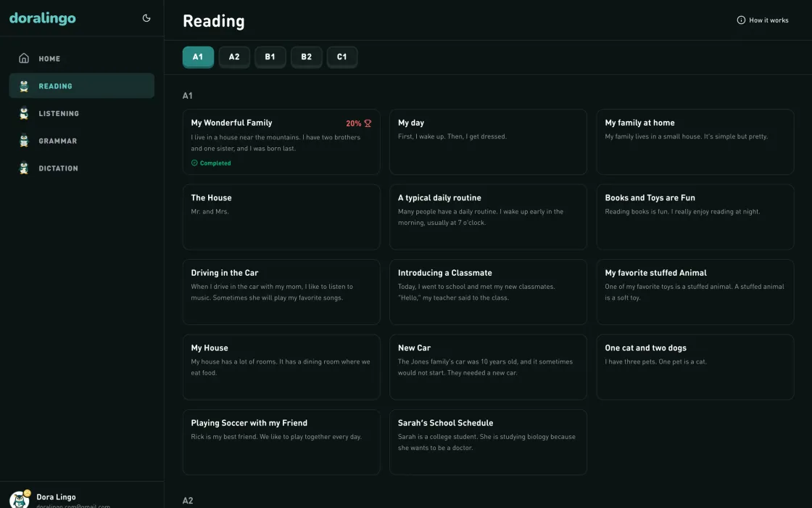
Task: Open My family at home card
Action: (695, 142)
